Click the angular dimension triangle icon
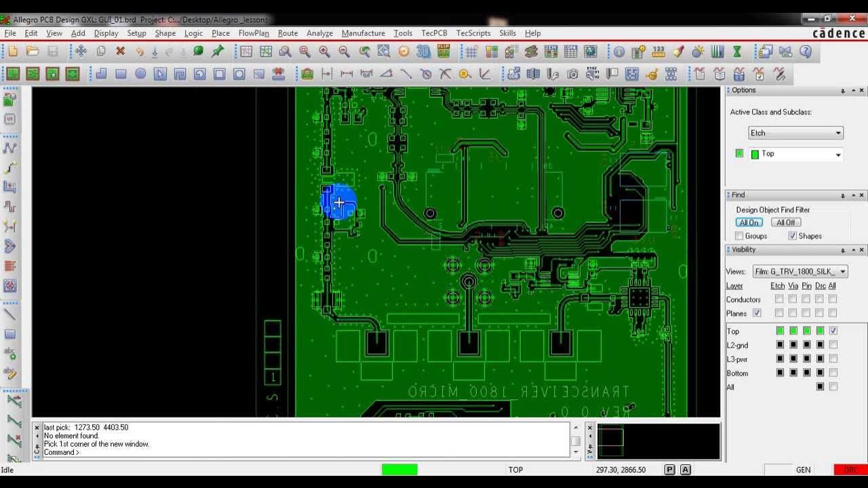This screenshot has width=868, height=488. [387, 74]
